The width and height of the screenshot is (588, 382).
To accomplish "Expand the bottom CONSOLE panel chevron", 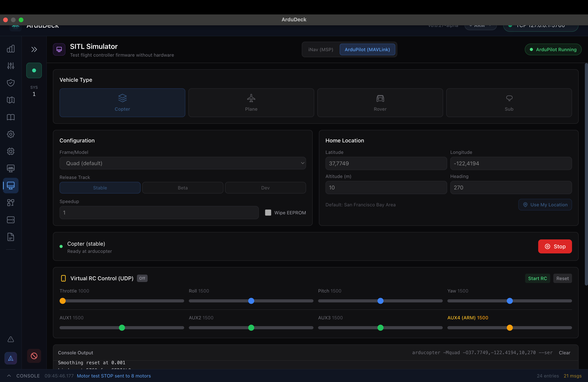I will (9, 376).
